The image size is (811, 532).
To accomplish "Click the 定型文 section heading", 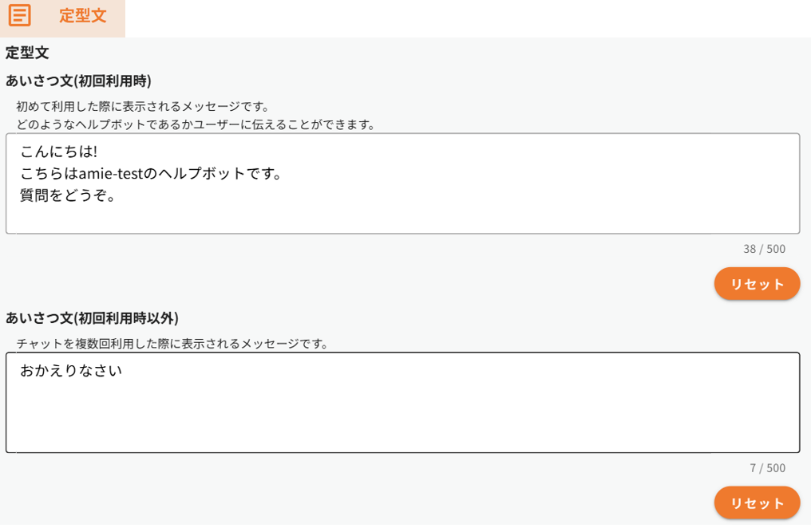I will point(27,53).
